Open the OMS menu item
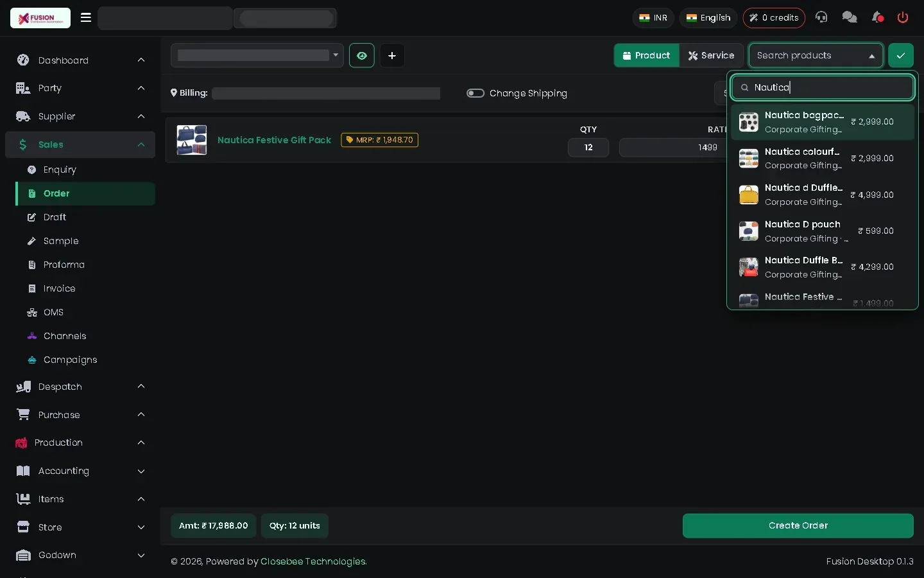Image resolution: width=924 pixels, height=578 pixels. pyautogui.click(x=85, y=312)
